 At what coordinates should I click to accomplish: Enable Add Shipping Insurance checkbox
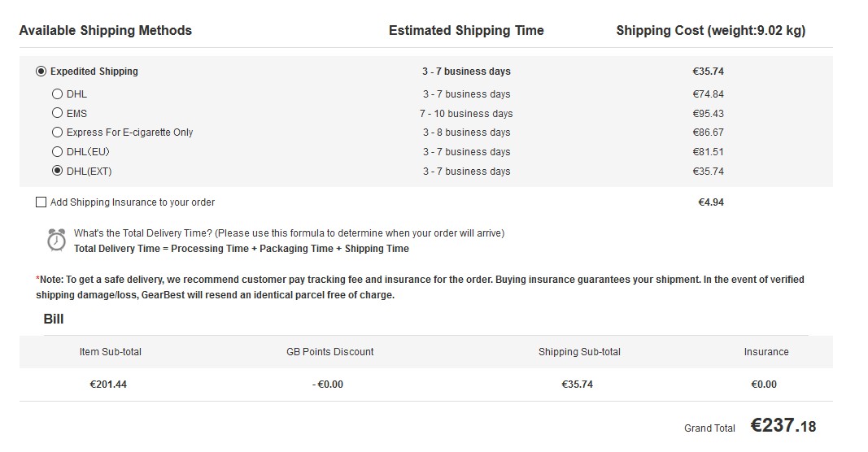(41, 202)
